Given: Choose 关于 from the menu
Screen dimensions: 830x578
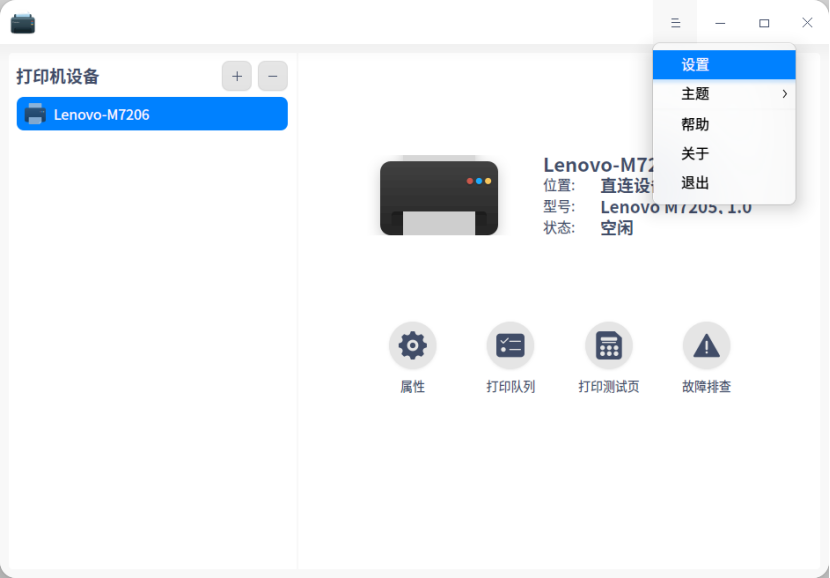Looking at the screenshot, I should point(724,153).
